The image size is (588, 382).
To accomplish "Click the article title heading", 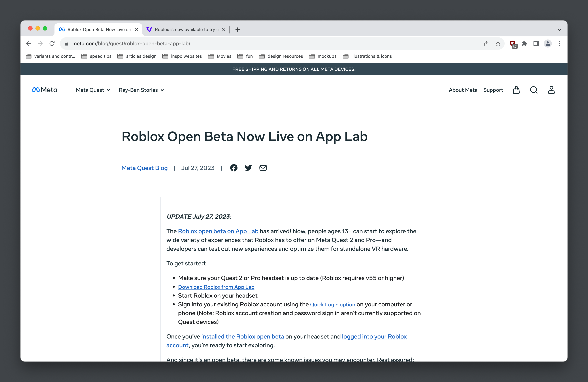I will point(245,136).
